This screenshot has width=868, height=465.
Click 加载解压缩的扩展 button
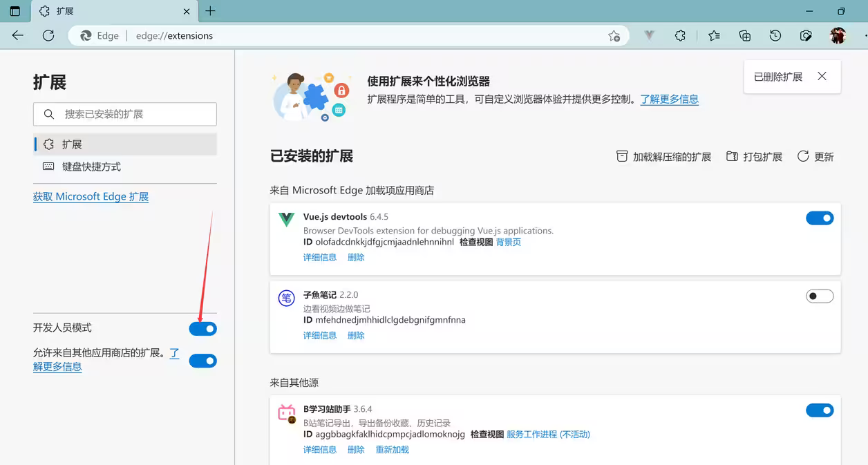[663, 157]
